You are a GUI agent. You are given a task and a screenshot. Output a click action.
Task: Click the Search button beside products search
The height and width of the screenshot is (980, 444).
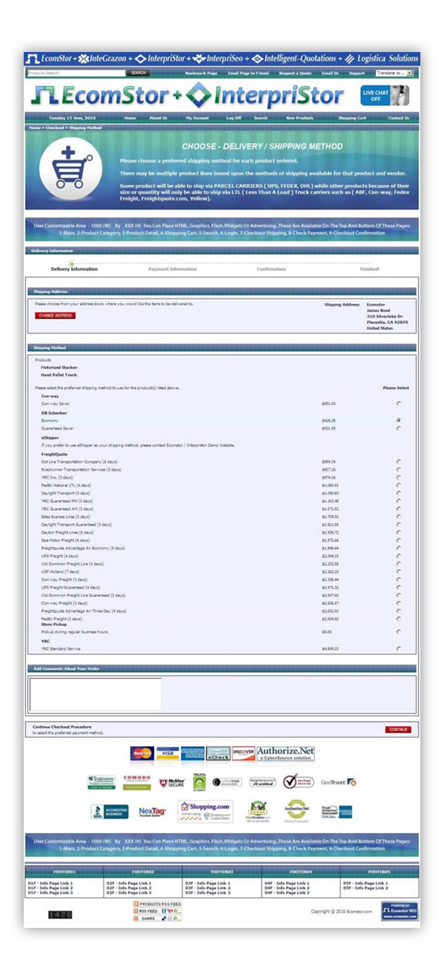[137, 73]
